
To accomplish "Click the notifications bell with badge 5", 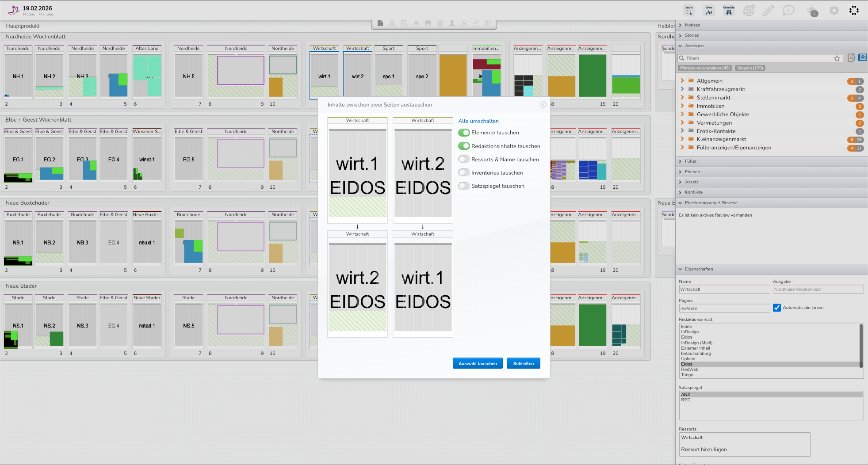I will (x=812, y=11).
